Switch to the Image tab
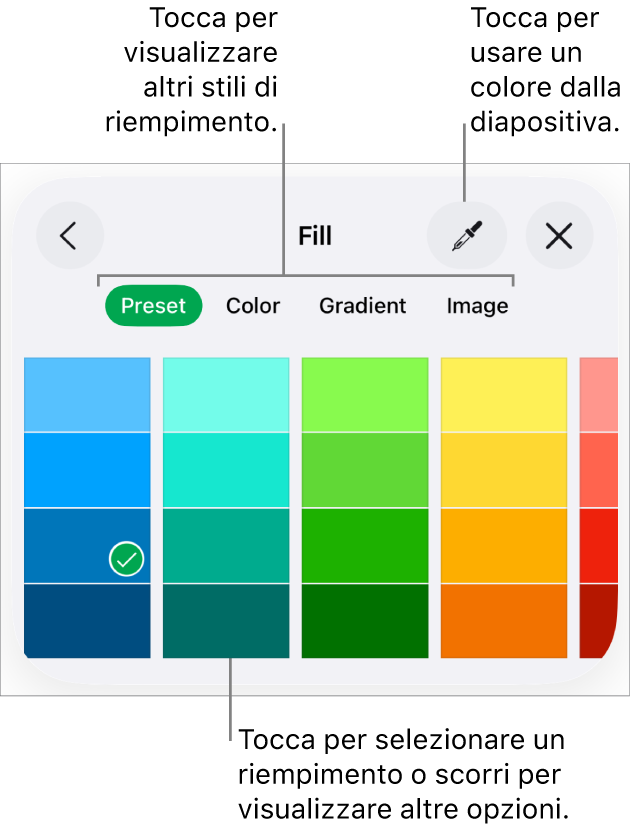 pos(477,306)
